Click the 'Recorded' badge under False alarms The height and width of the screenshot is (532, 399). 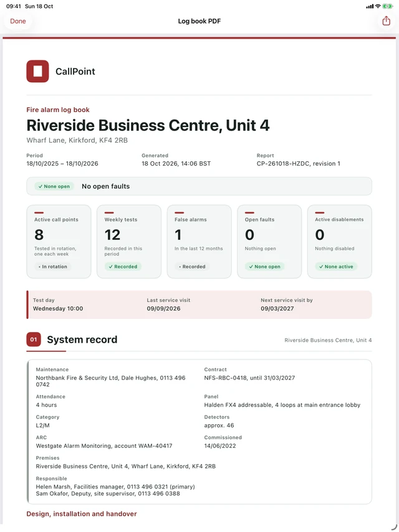tap(192, 267)
